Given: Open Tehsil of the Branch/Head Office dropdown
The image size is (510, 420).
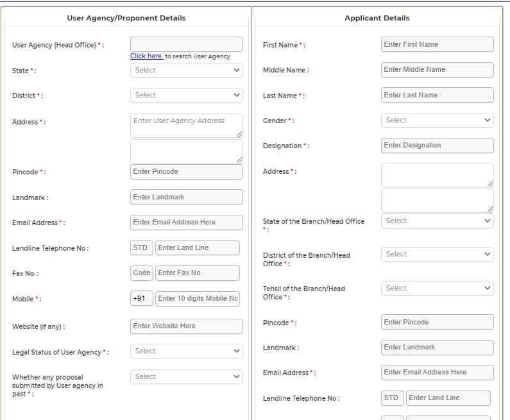Looking at the screenshot, I should tap(437, 288).
